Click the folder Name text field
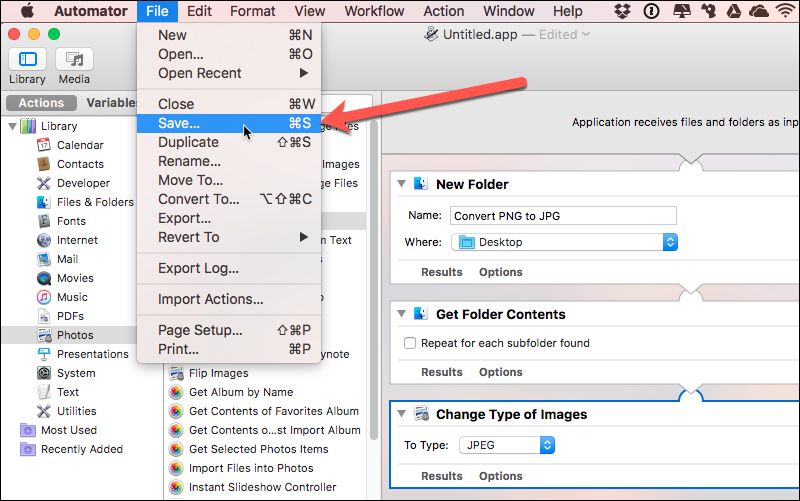 pos(562,215)
